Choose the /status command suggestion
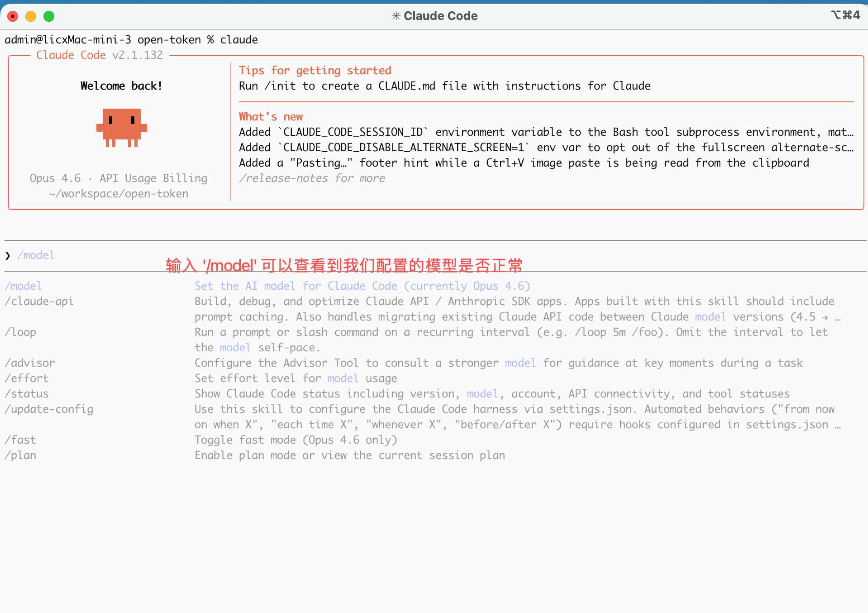The image size is (868, 613). 27,394
